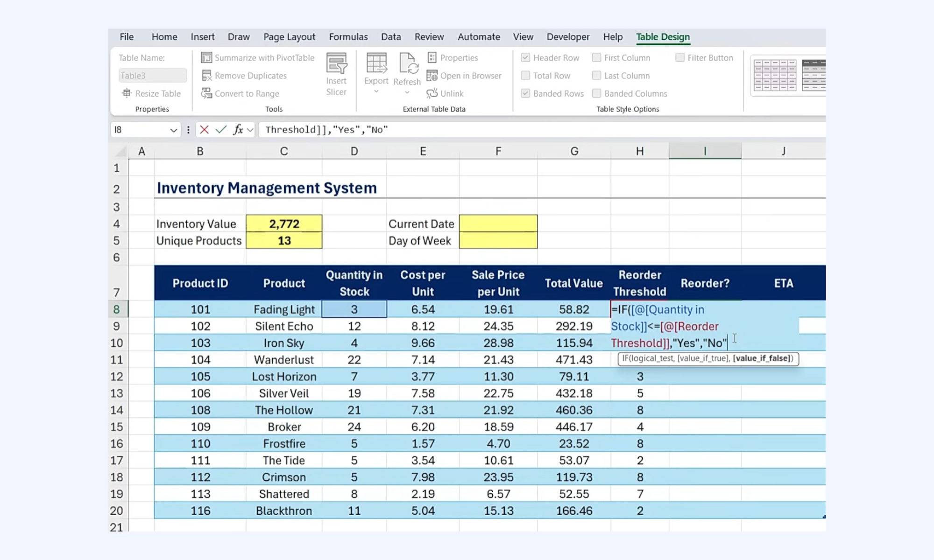Switch to the Developer tab

click(568, 37)
